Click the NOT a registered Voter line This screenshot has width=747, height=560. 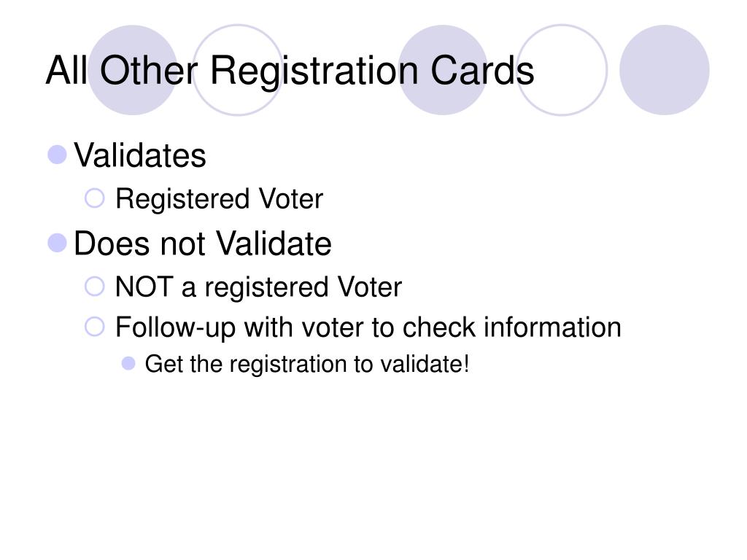pos(259,287)
